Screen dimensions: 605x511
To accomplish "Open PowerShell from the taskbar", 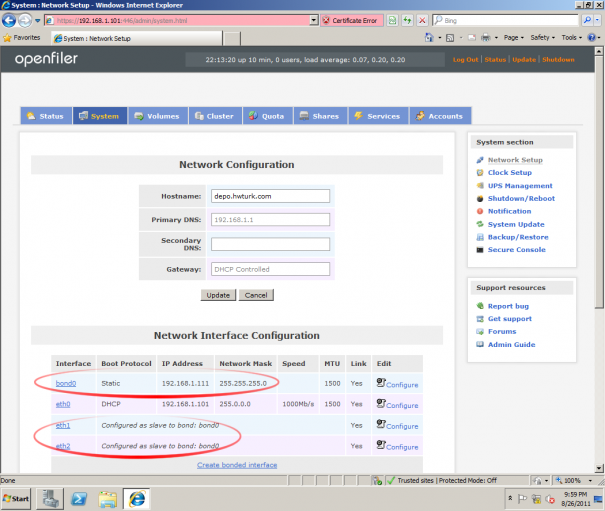I will pos(78,499).
